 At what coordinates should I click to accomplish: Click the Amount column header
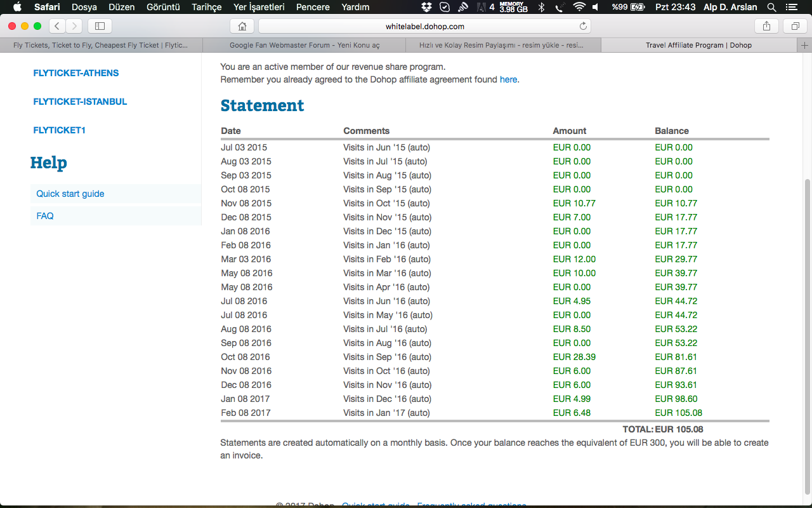click(x=570, y=131)
